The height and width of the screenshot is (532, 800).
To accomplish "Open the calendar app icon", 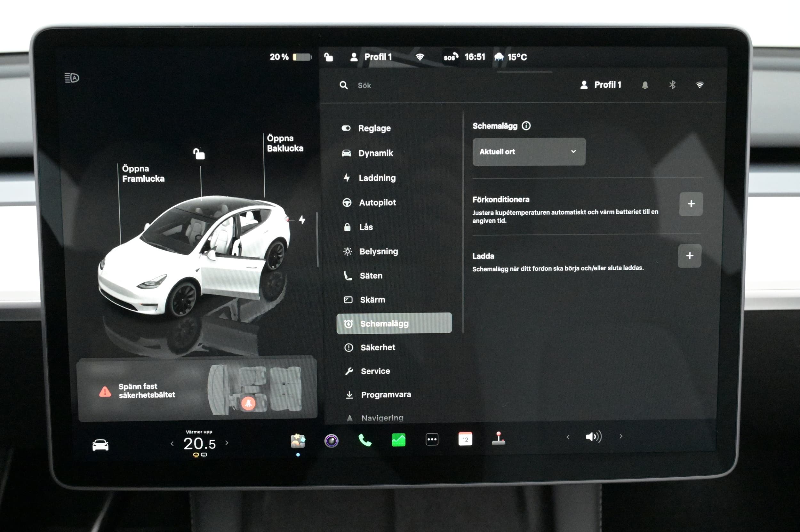I will pos(465,439).
